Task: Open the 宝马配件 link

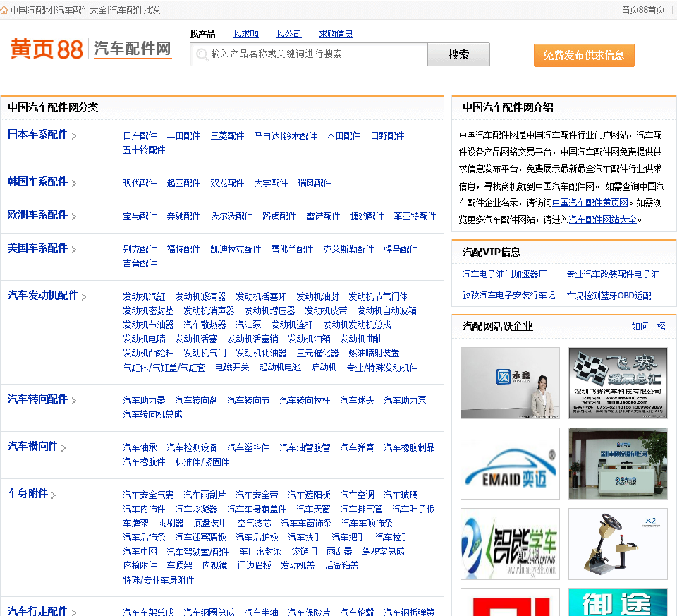Action: [140, 217]
